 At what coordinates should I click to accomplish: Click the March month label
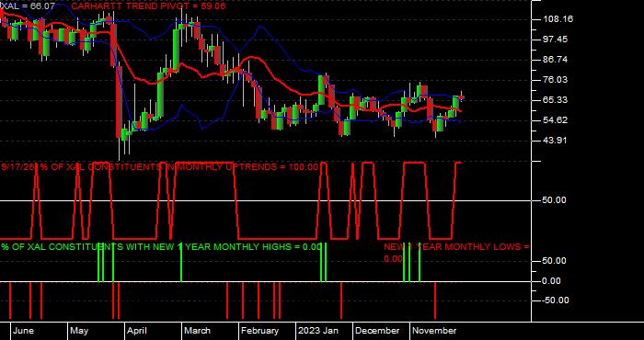tap(197, 331)
